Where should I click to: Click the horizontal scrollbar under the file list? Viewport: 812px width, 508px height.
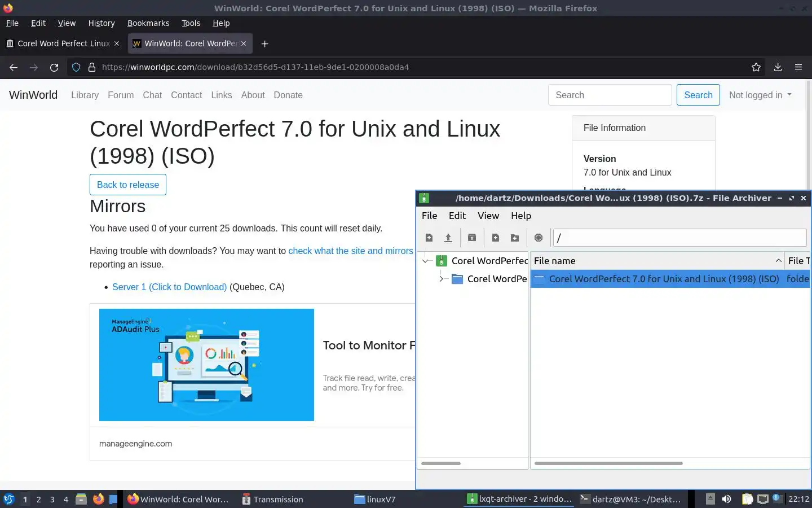pyautogui.click(x=608, y=463)
